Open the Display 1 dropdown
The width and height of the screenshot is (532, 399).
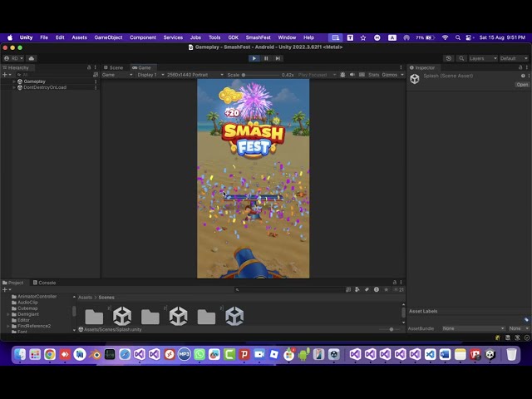pos(150,75)
